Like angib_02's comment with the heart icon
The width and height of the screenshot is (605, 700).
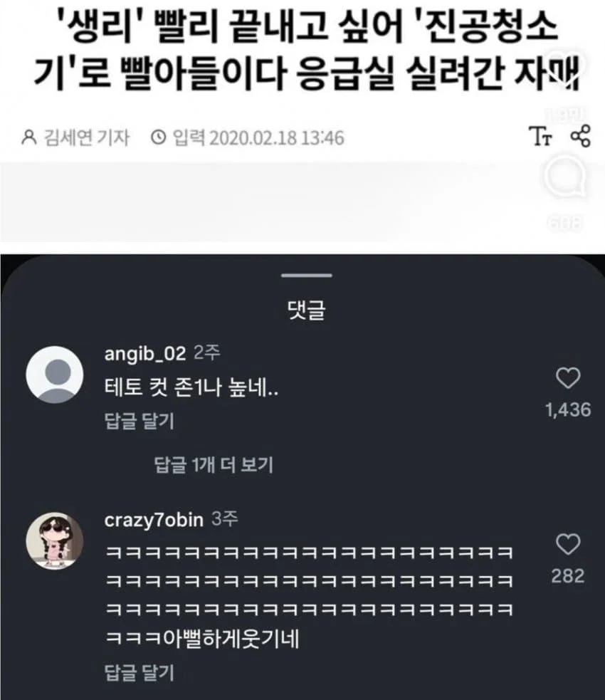coord(567,379)
